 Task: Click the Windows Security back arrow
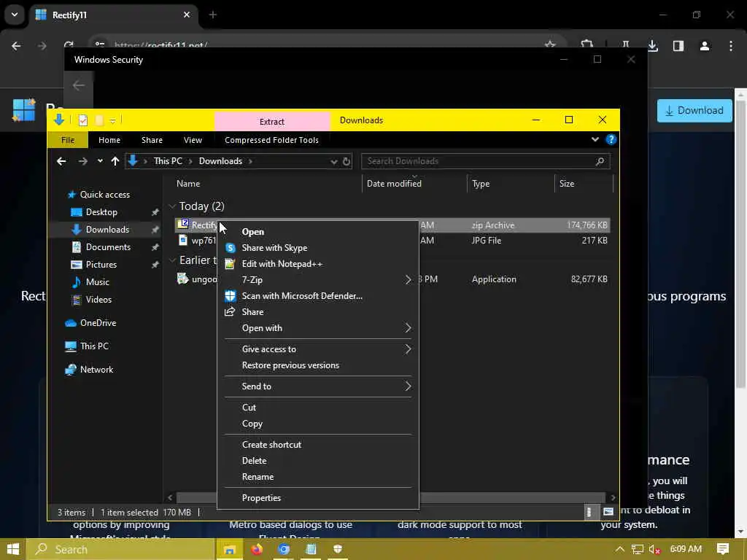[x=79, y=85]
